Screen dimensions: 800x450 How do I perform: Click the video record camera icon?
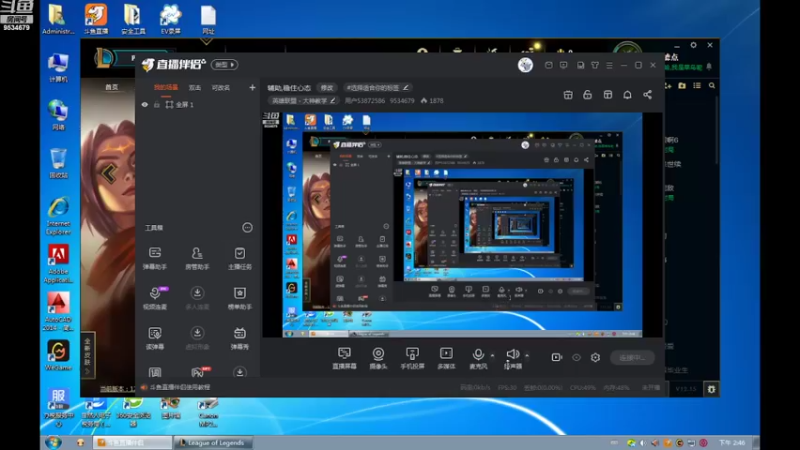point(557,357)
